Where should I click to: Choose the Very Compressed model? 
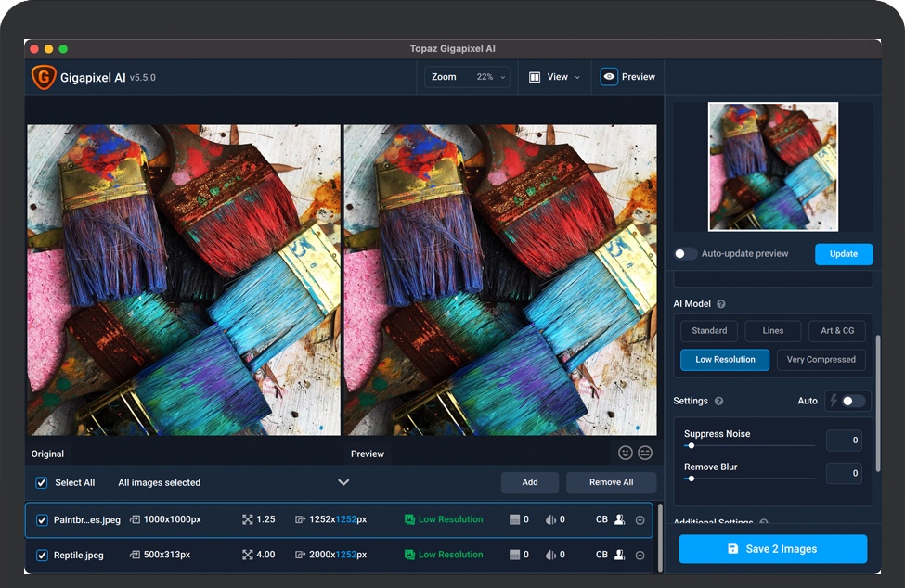(821, 360)
